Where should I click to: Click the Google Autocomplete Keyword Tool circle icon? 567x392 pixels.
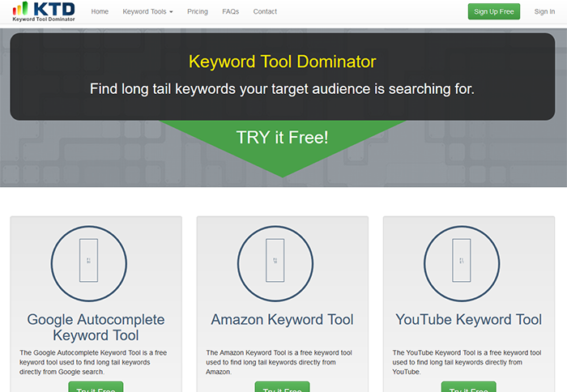(89, 263)
